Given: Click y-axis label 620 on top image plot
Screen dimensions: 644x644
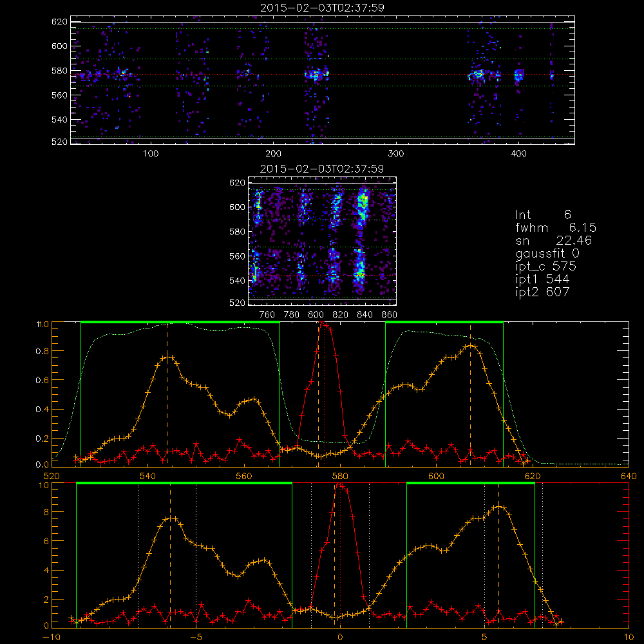Looking at the screenshot, I should [x=59, y=22].
